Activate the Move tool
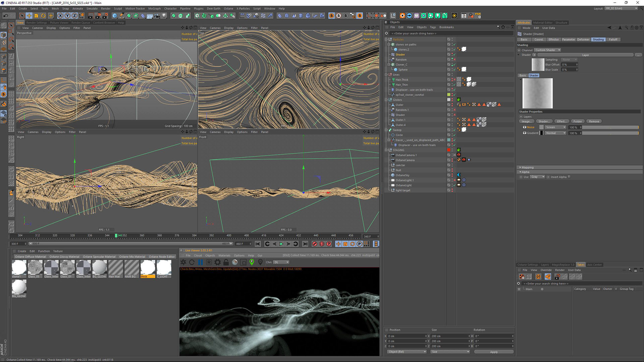 pyautogui.click(x=29, y=16)
